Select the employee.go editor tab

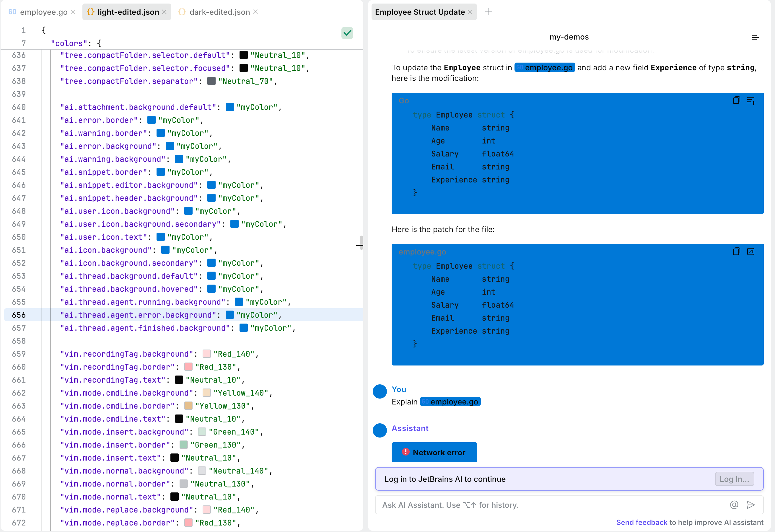coord(43,12)
